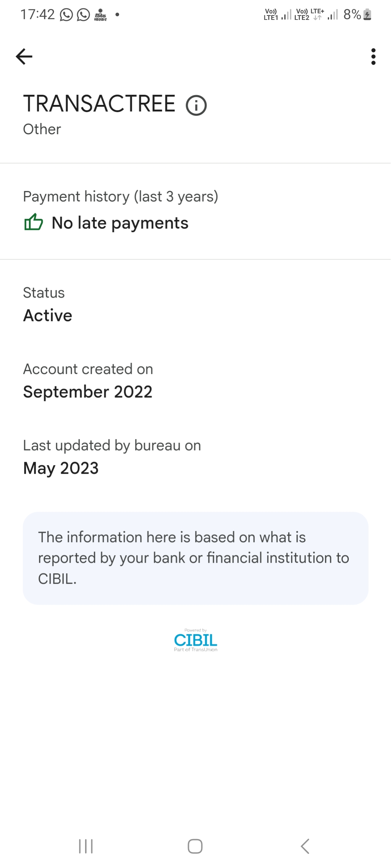
Task: Tap the battery charging indicator
Action: [x=367, y=14]
